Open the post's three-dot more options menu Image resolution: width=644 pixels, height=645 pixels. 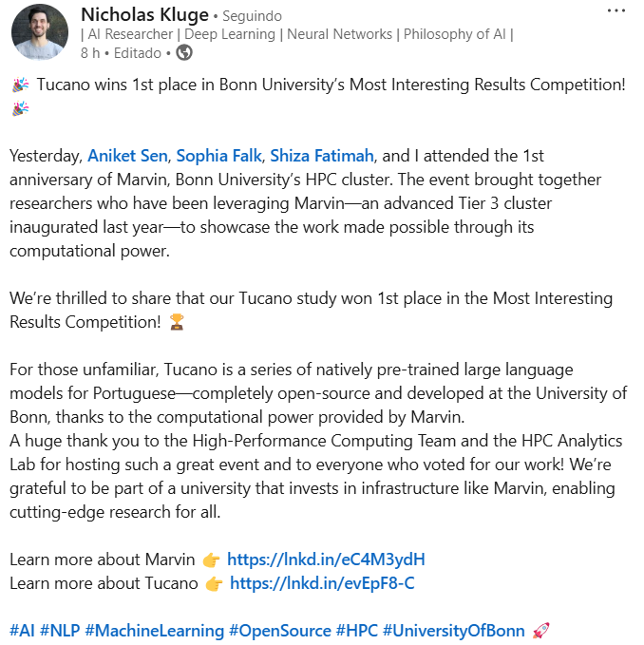tap(616, 12)
